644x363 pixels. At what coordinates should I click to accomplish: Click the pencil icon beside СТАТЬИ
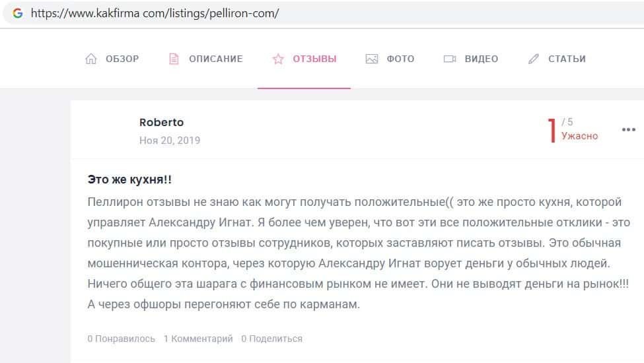[x=534, y=59]
